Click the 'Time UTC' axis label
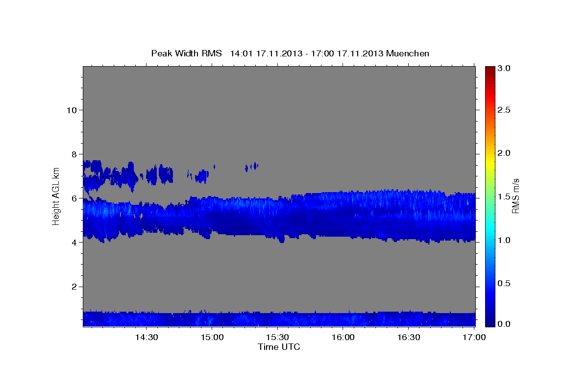588x392 pixels. 279,347
